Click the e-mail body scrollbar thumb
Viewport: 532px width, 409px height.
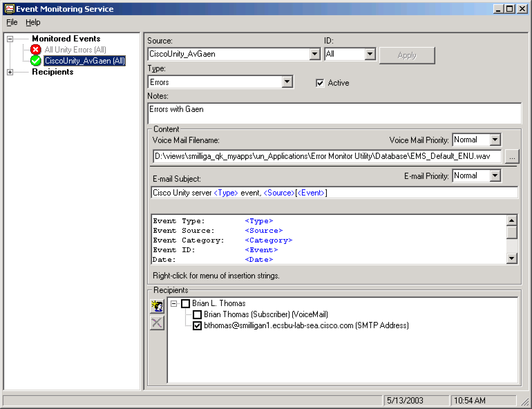512,233
